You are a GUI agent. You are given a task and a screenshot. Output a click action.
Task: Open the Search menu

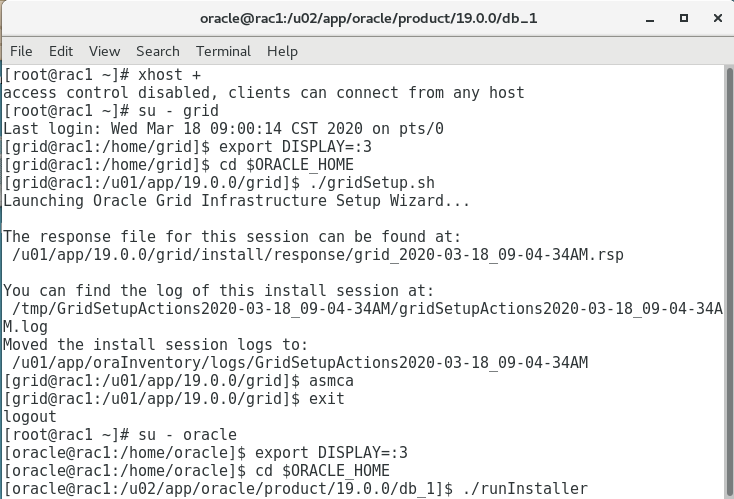point(158,51)
